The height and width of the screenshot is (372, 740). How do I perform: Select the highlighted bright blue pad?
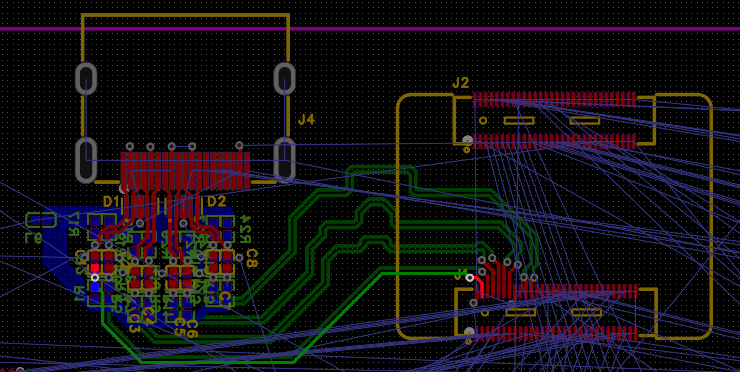tap(95, 287)
